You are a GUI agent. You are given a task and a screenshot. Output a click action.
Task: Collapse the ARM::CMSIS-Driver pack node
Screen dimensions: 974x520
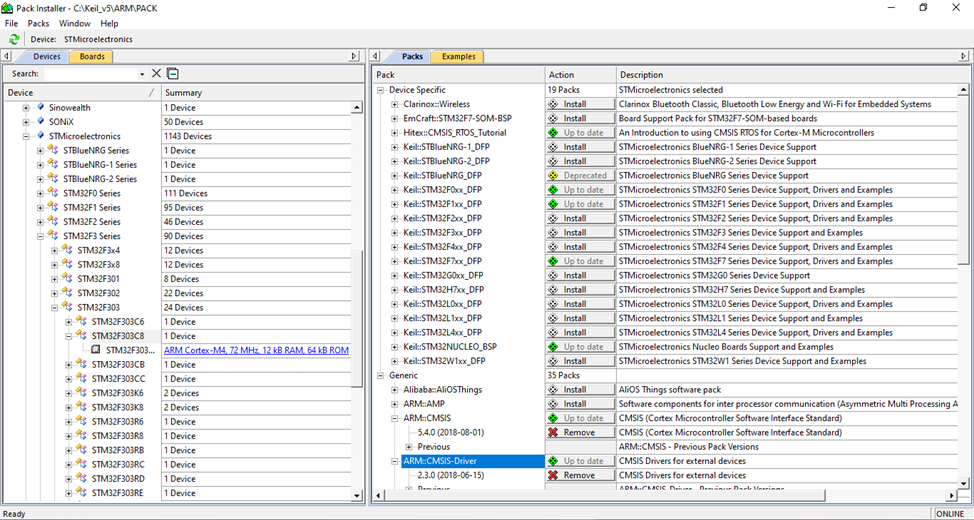tap(395, 462)
